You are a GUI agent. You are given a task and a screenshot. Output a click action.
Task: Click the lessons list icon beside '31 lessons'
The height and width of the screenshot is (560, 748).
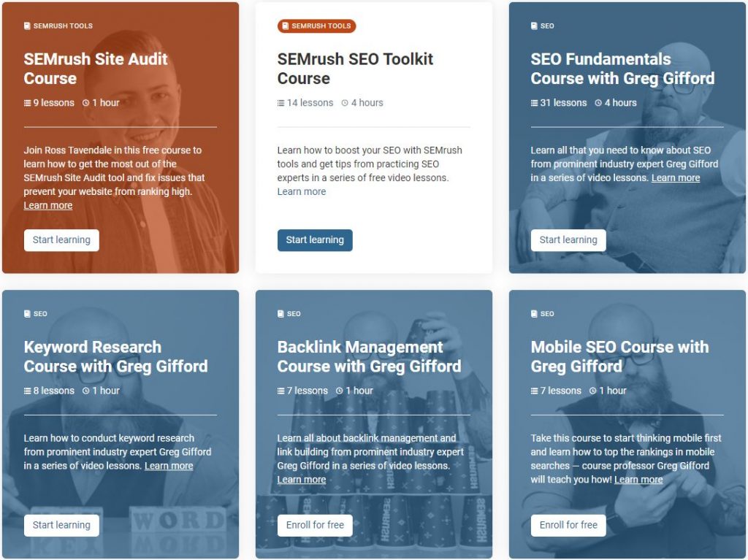534,103
